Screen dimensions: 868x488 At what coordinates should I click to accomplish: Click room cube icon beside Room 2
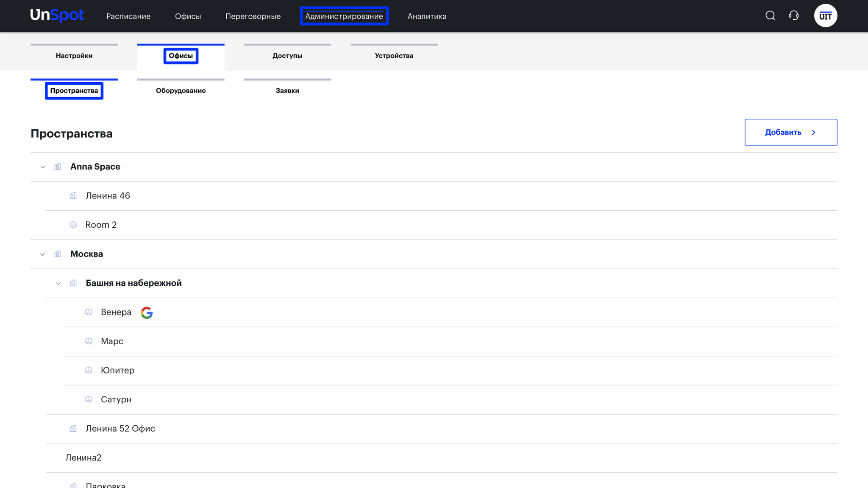[73, 225]
